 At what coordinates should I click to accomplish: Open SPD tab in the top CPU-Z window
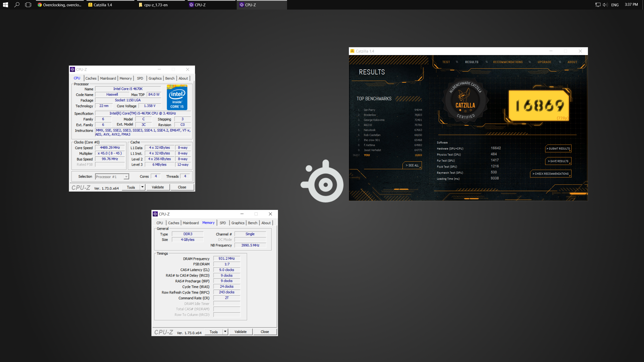tap(140, 78)
